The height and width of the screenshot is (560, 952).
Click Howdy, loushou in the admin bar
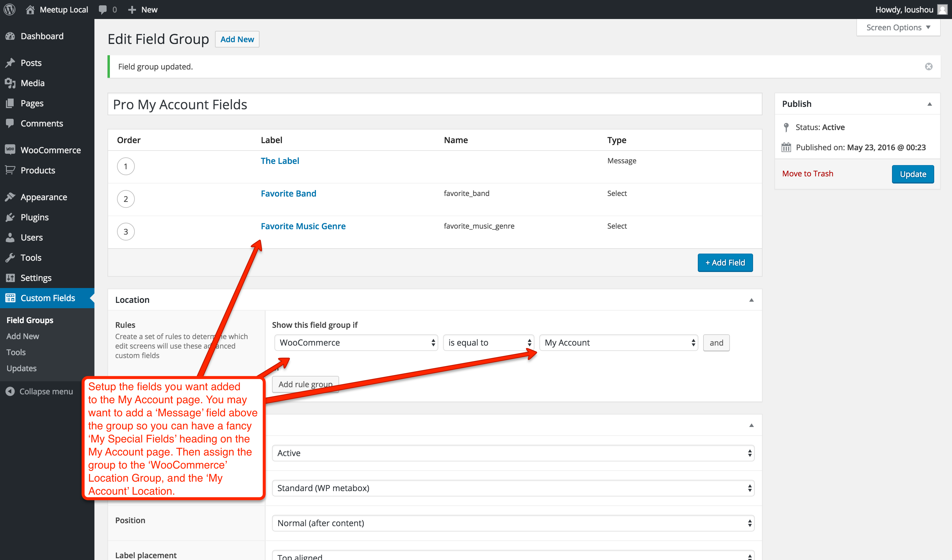point(904,10)
